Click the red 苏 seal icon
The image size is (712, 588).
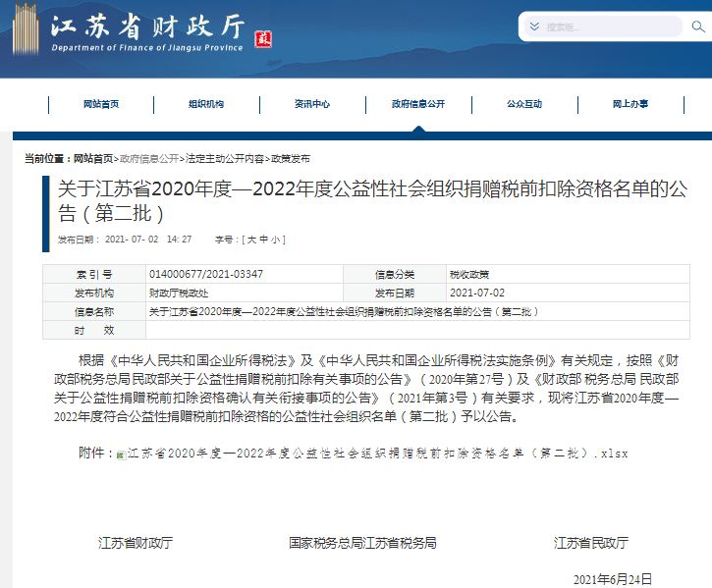coord(263,39)
